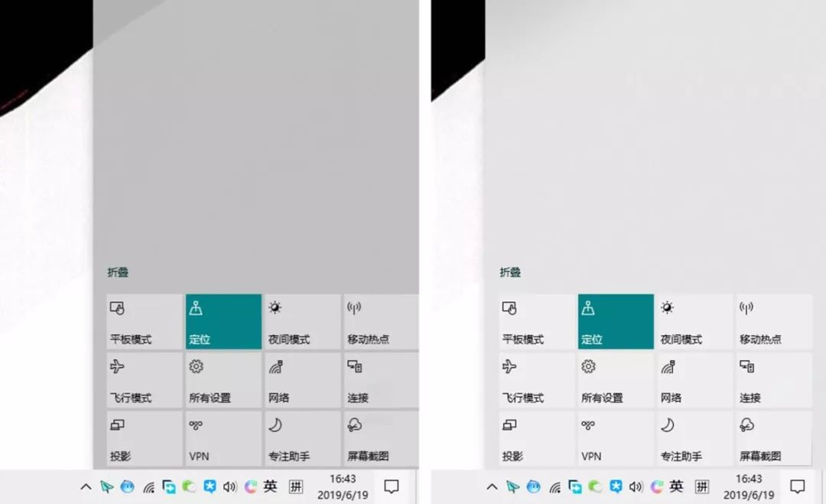Click 连接 tile in lighter white panel

pos(774,380)
